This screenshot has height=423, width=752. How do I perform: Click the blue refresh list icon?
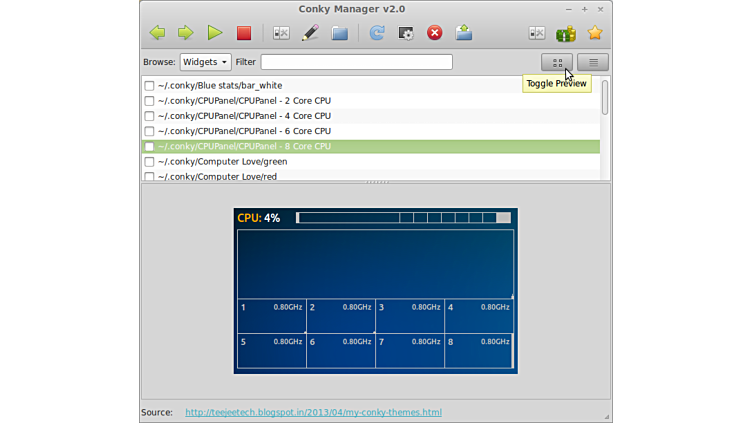377,33
